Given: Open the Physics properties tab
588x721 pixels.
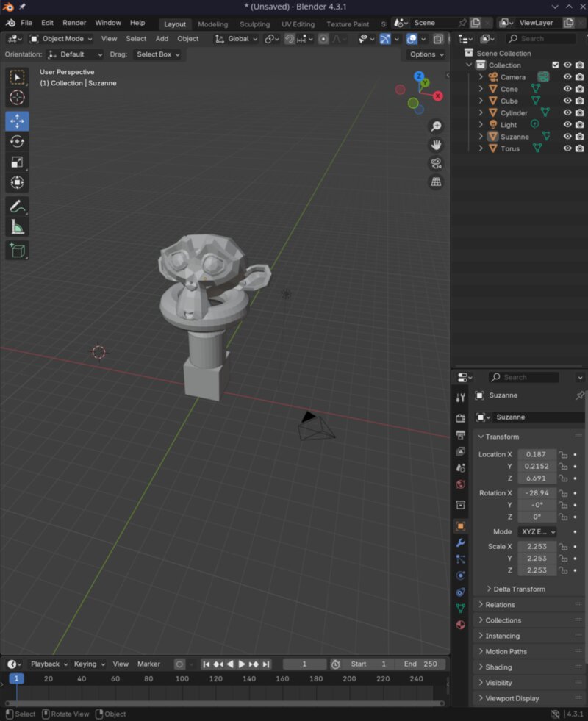Looking at the screenshot, I should tap(461, 575).
